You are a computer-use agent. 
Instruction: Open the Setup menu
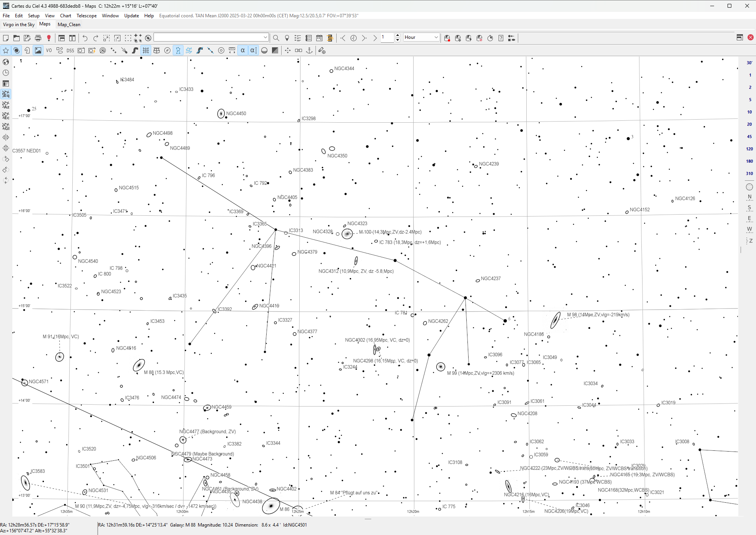click(34, 16)
